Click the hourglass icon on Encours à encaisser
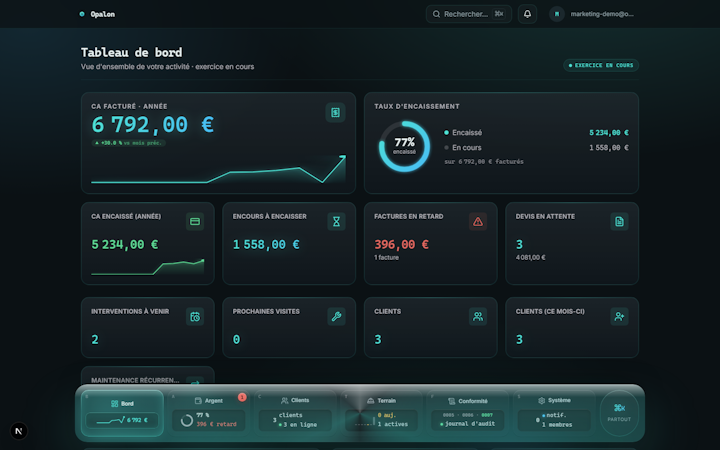This screenshot has height=450, width=720. (x=336, y=222)
